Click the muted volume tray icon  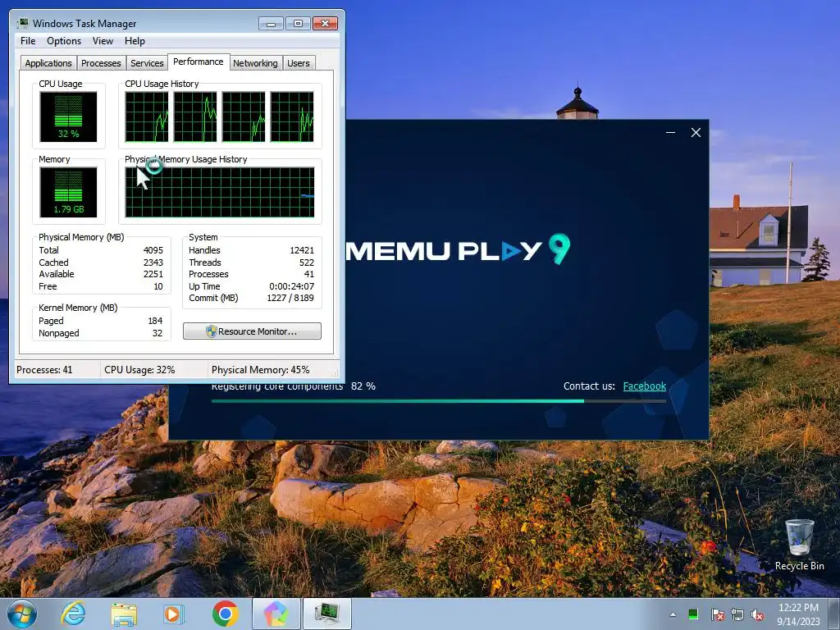click(x=757, y=614)
